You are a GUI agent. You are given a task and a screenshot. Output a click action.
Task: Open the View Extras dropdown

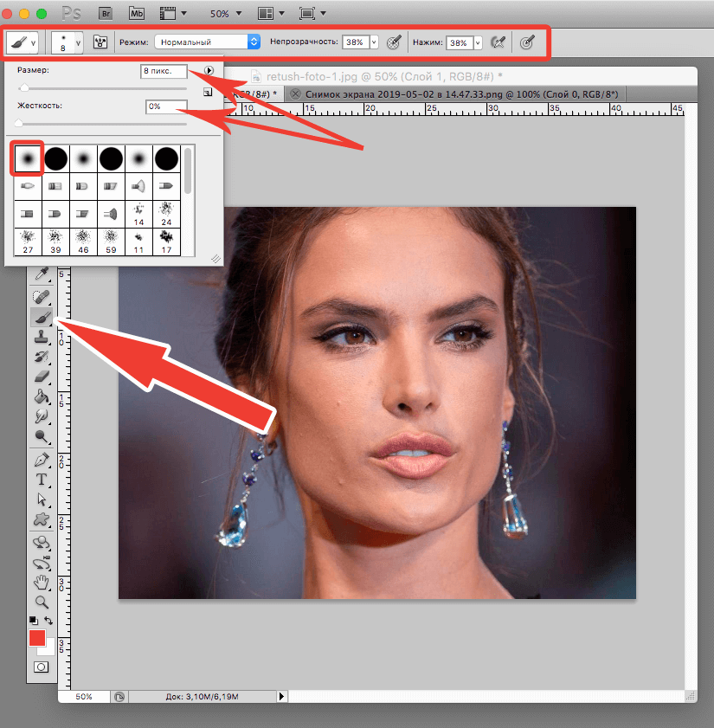coord(173,14)
